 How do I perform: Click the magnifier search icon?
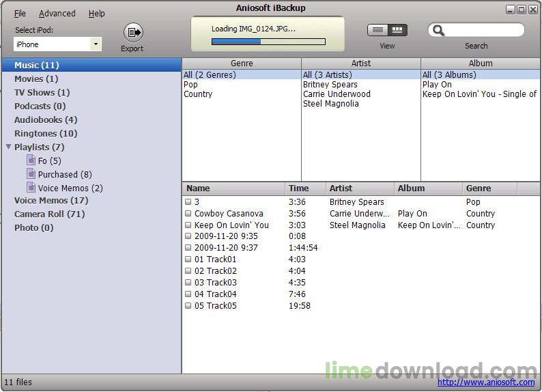[x=438, y=31]
